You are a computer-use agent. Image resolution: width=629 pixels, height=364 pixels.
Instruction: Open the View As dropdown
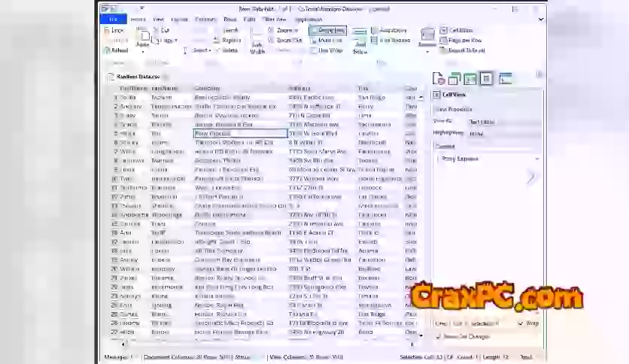(x=503, y=121)
